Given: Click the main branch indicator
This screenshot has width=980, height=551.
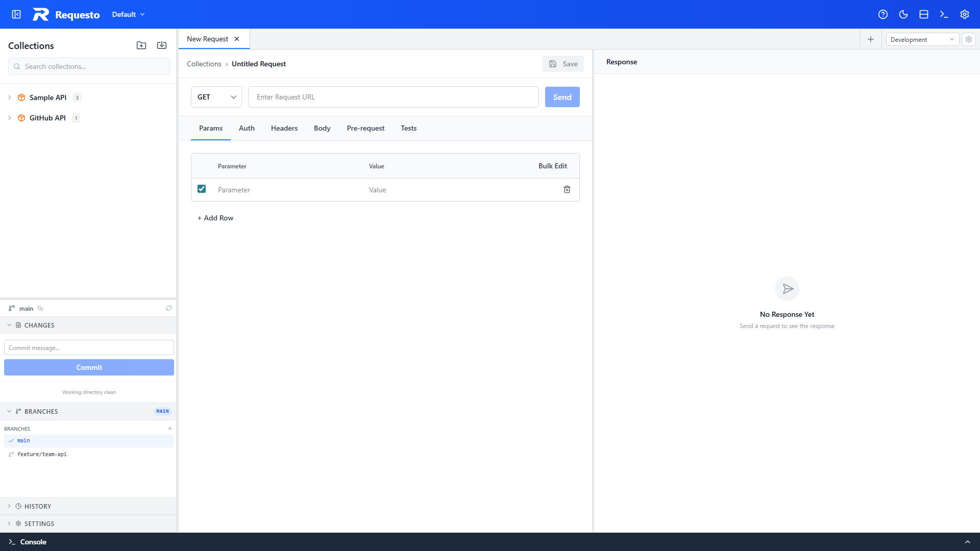Looking at the screenshot, I should point(21,308).
